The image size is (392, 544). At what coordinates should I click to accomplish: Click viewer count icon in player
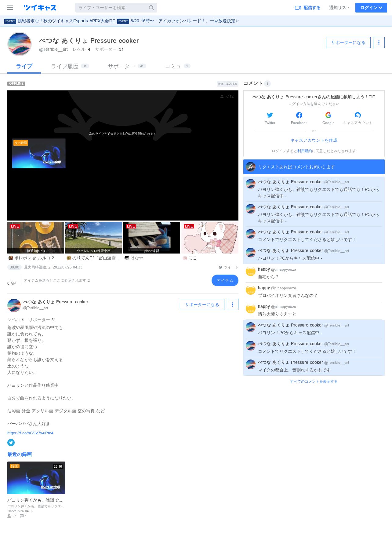(x=222, y=97)
